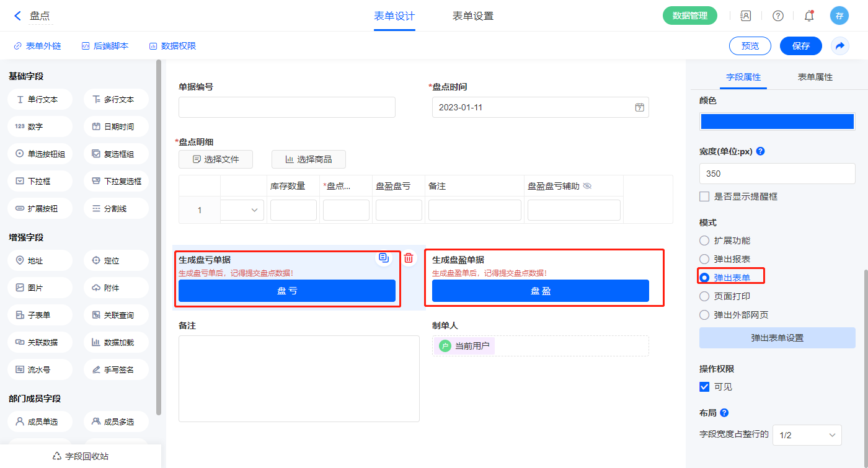
Task: Click the blue 颜色 swatch
Action: (777, 121)
